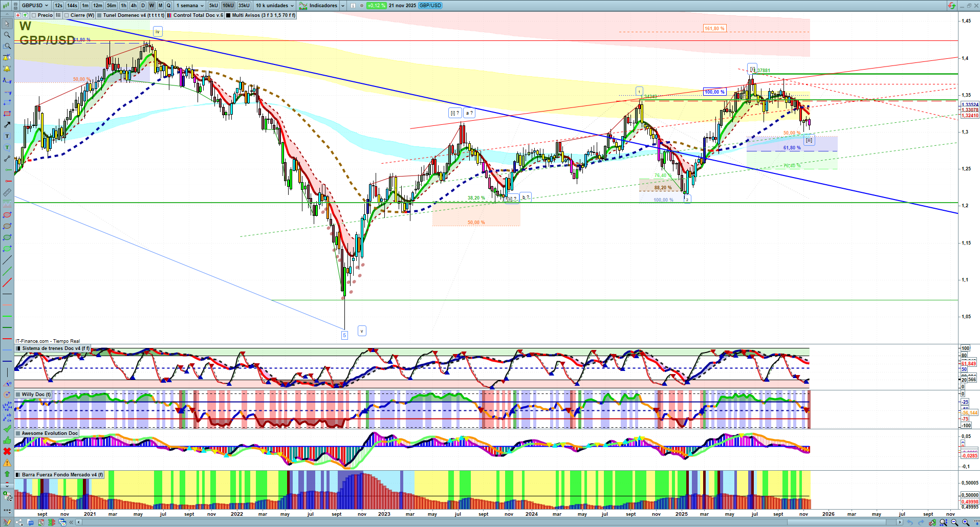The height and width of the screenshot is (527, 980).
Task: Select the monthly M timeframe
Action: pos(160,6)
